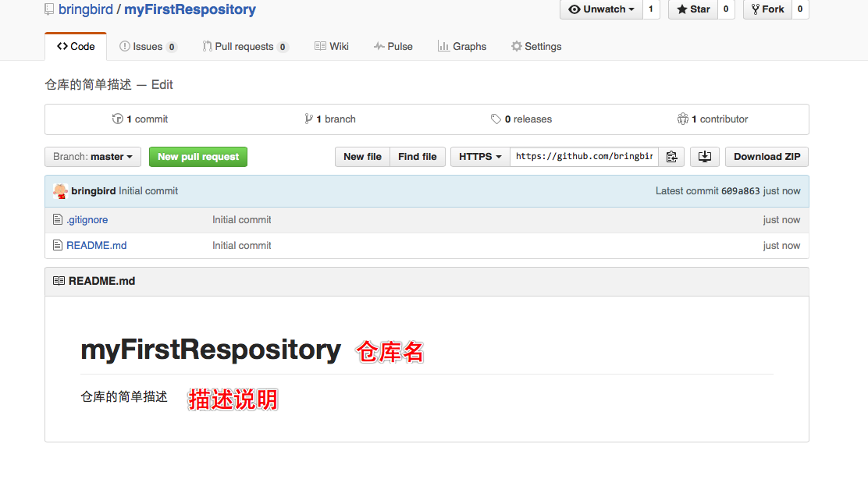868x483 pixels.
Task: Open the Settings tab
Action: click(535, 47)
